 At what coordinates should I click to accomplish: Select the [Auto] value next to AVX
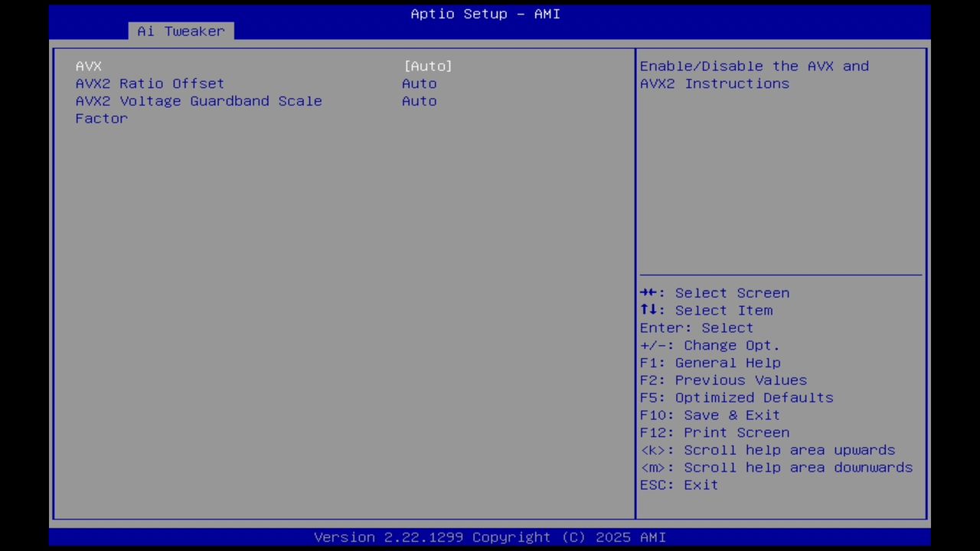pos(427,66)
